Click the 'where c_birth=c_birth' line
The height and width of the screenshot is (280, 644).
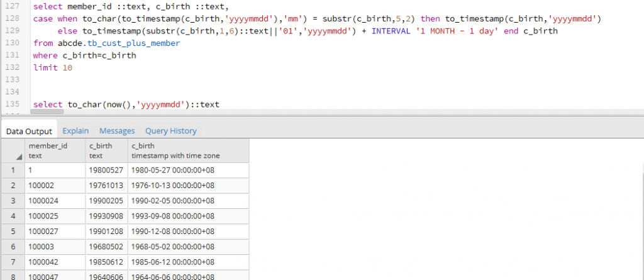(85, 55)
